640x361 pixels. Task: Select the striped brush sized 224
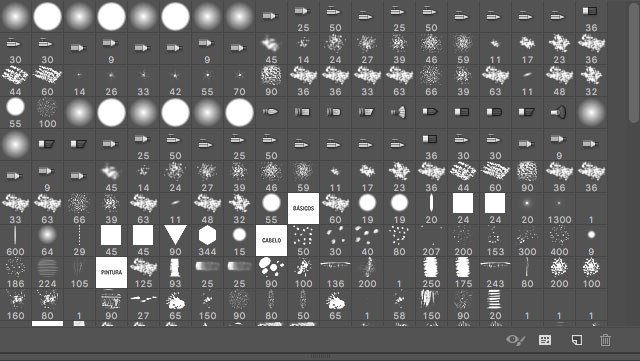[x=47, y=272]
